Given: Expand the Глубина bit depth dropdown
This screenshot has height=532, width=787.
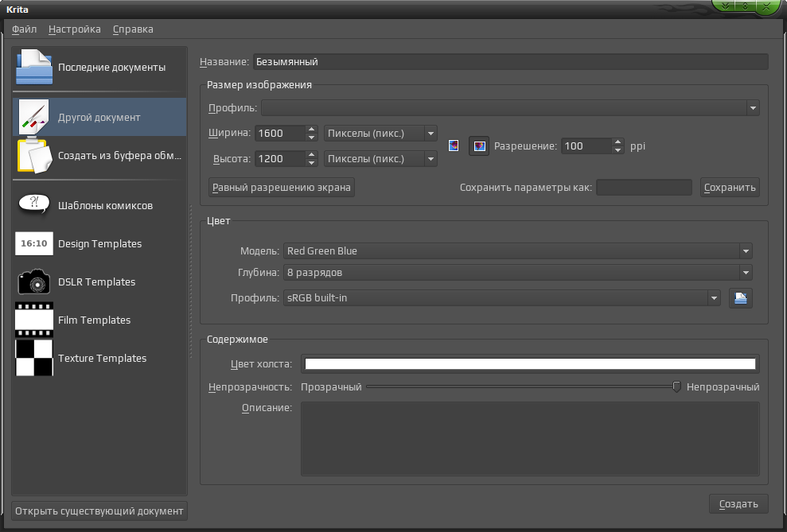Looking at the screenshot, I should 517,272.
